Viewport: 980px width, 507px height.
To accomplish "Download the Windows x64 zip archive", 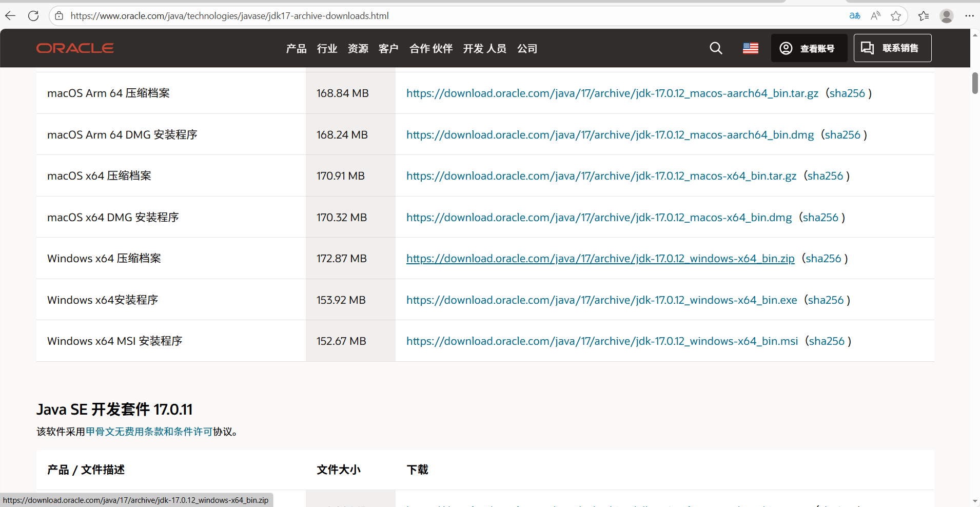I will [x=600, y=259].
